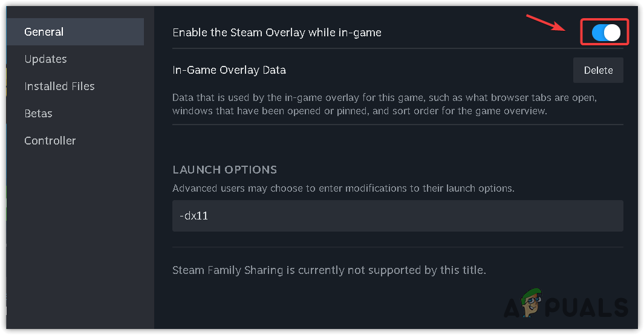The image size is (644, 335).
Task: Toggle the Steam Overlay switch
Action: pyautogui.click(x=605, y=32)
